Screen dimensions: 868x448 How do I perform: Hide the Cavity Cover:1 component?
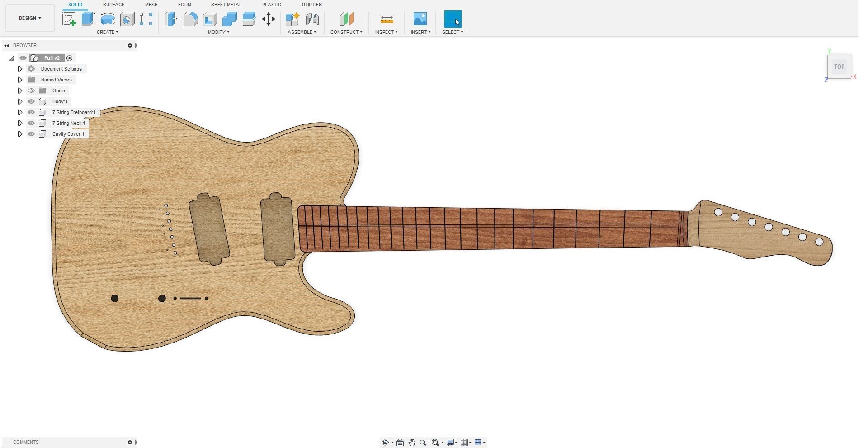click(31, 134)
